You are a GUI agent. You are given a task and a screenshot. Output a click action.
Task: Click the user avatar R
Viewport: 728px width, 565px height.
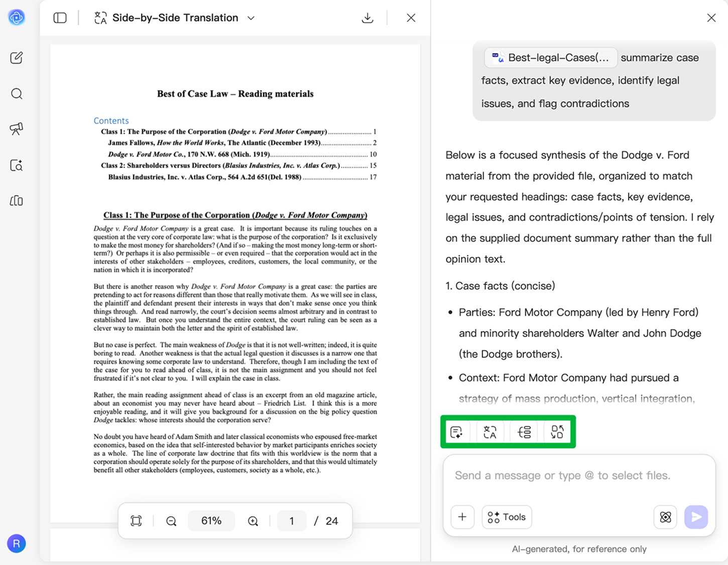(x=17, y=543)
